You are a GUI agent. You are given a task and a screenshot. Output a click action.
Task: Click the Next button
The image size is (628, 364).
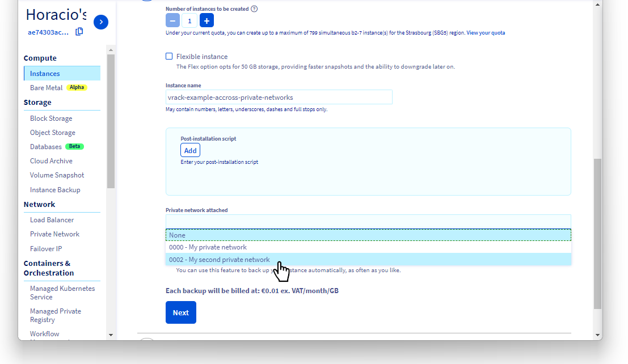[180, 312]
